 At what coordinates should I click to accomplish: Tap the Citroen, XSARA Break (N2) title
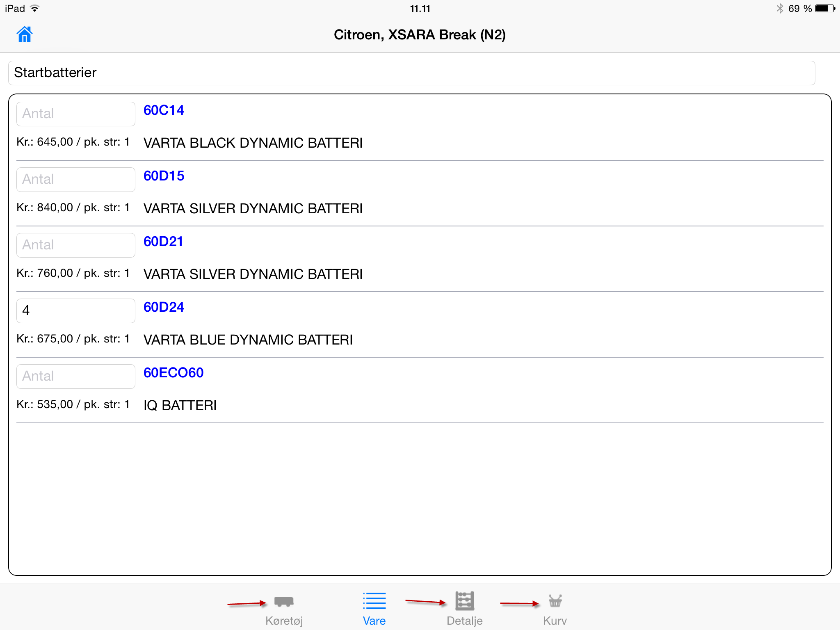420,35
